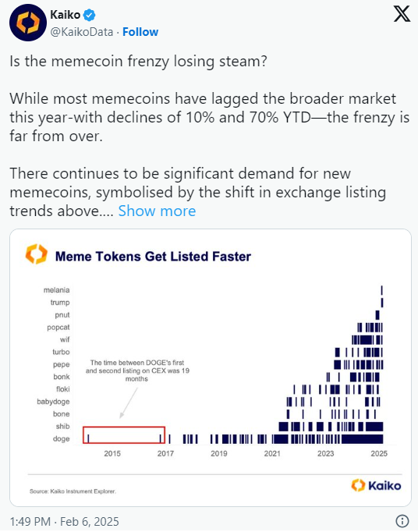Select the doge row label
418x532 pixels.
[61, 438]
